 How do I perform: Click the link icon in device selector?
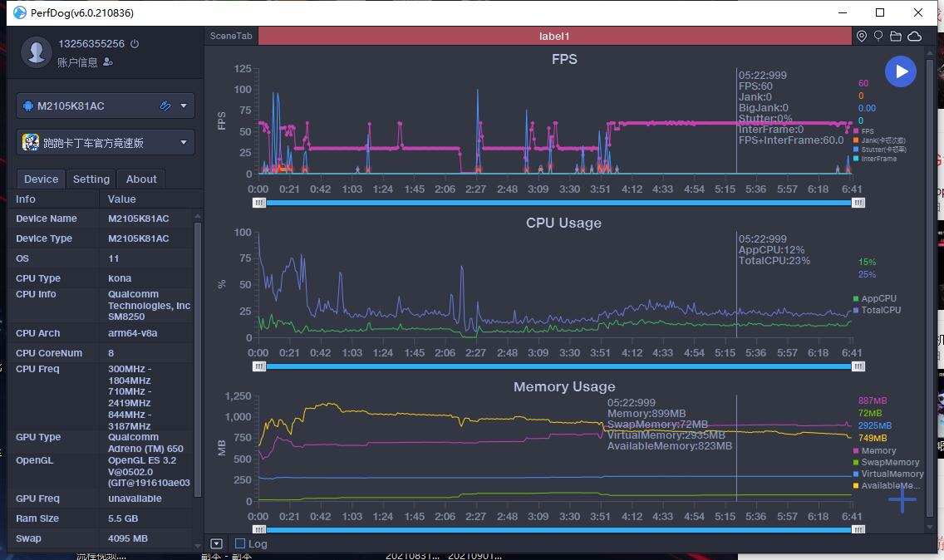click(165, 106)
